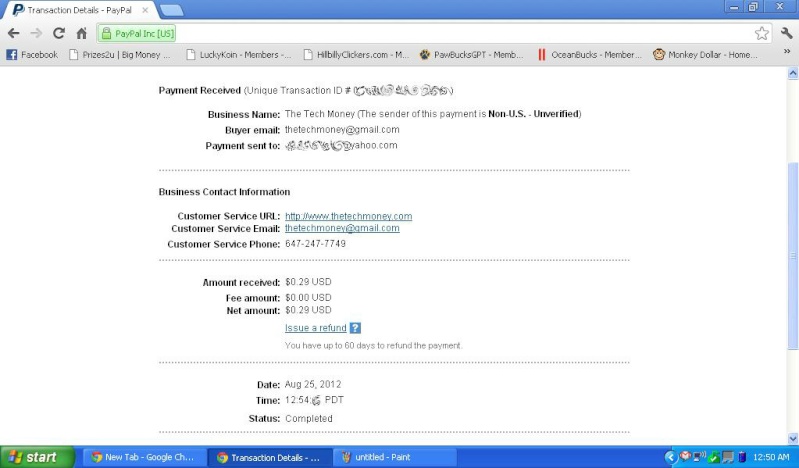The height and width of the screenshot is (468, 799).
Task: Open the Prizes2u | Big Money bookmark
Action: (120, 55)
